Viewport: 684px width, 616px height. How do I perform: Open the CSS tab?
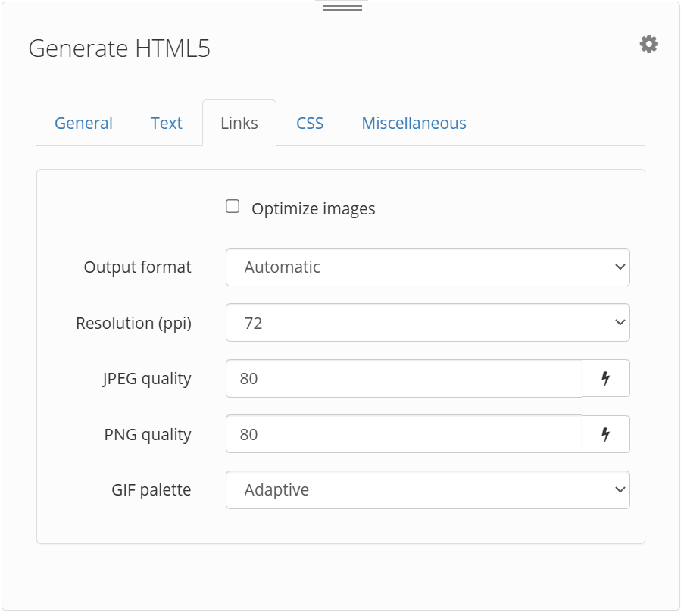point(309,123)
